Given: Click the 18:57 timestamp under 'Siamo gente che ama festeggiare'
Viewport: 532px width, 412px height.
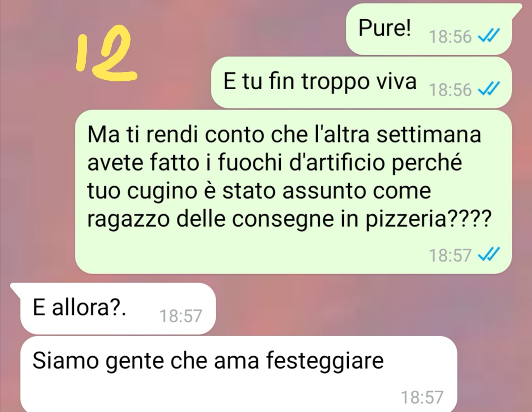Looking at the screenshot, I should 422,397.
